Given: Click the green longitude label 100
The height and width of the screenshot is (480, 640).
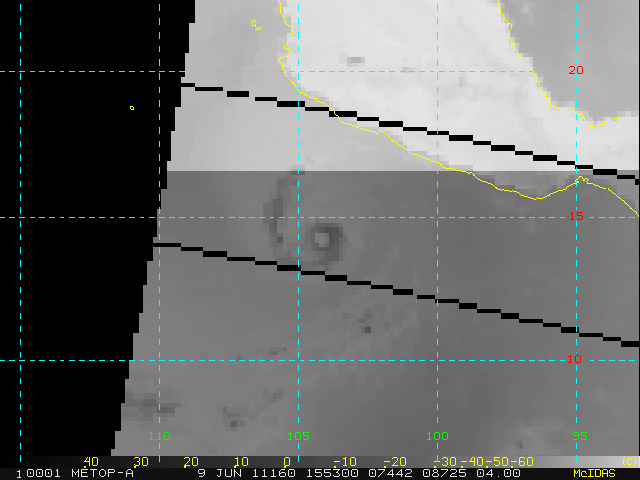Looking at the screenshot, I should 437,436.
